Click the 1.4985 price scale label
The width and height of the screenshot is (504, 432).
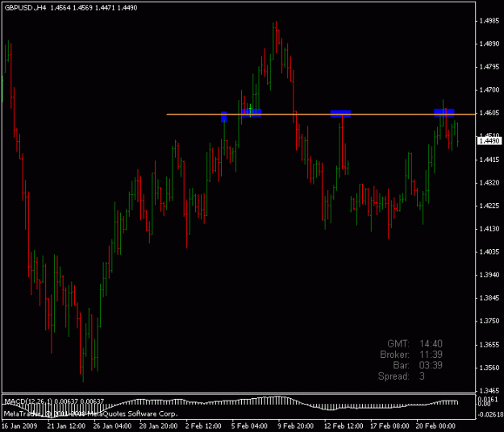coord(489,21)
